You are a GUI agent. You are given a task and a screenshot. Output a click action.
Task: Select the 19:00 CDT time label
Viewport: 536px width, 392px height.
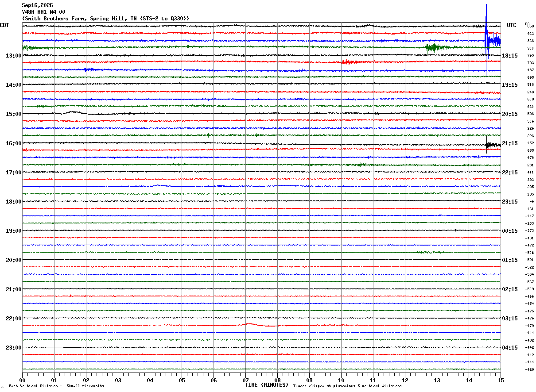14,231
